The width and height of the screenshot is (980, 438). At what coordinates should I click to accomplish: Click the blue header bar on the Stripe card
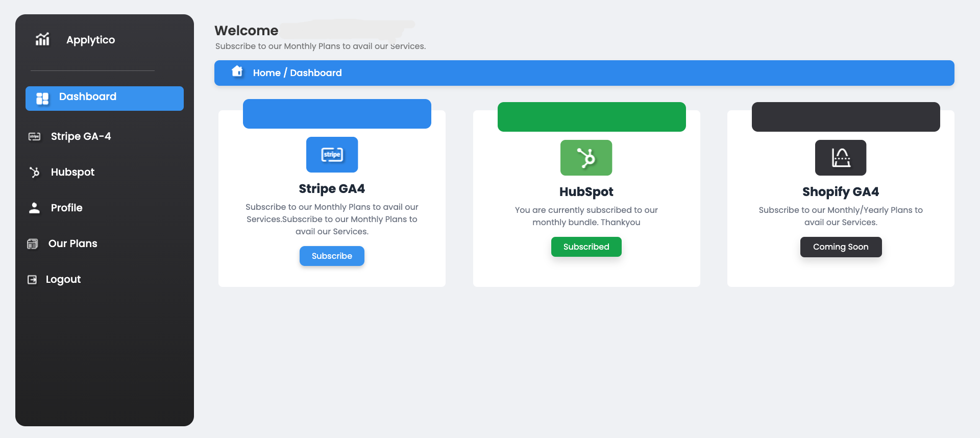point(337,114)
